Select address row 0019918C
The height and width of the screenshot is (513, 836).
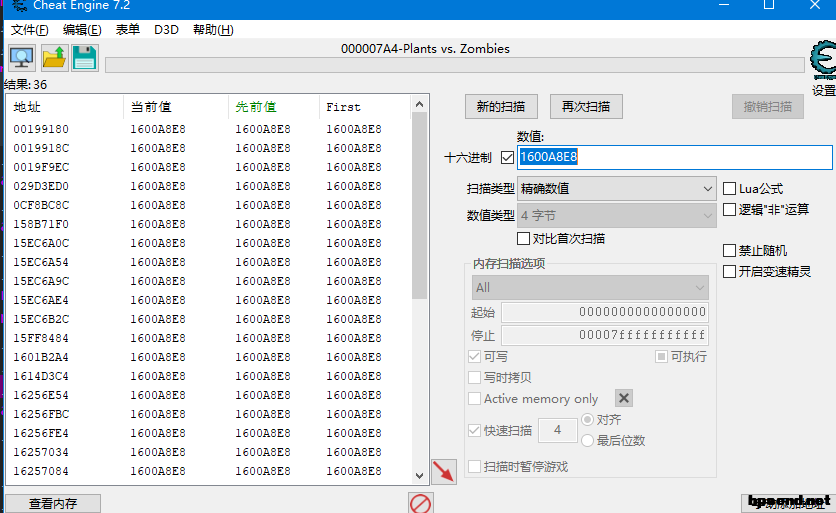click(210, 148)
